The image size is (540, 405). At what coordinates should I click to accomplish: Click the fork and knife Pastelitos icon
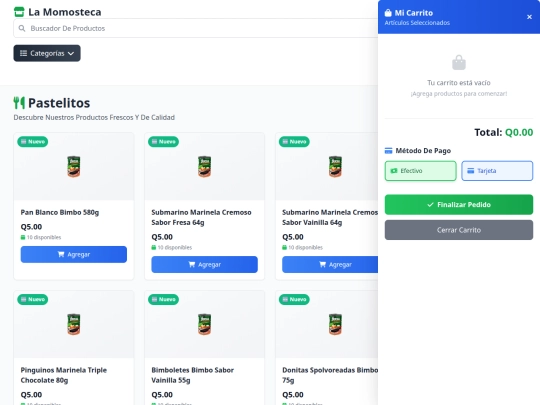19,103
